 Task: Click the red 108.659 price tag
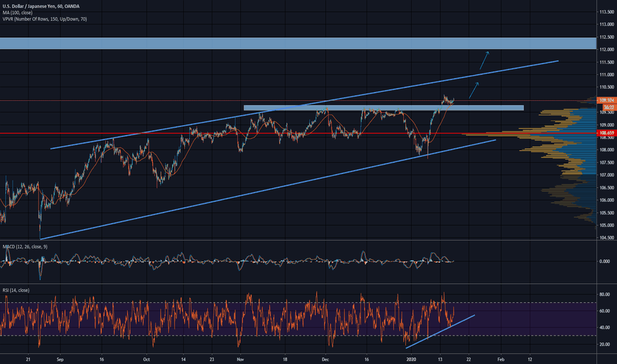606,134
